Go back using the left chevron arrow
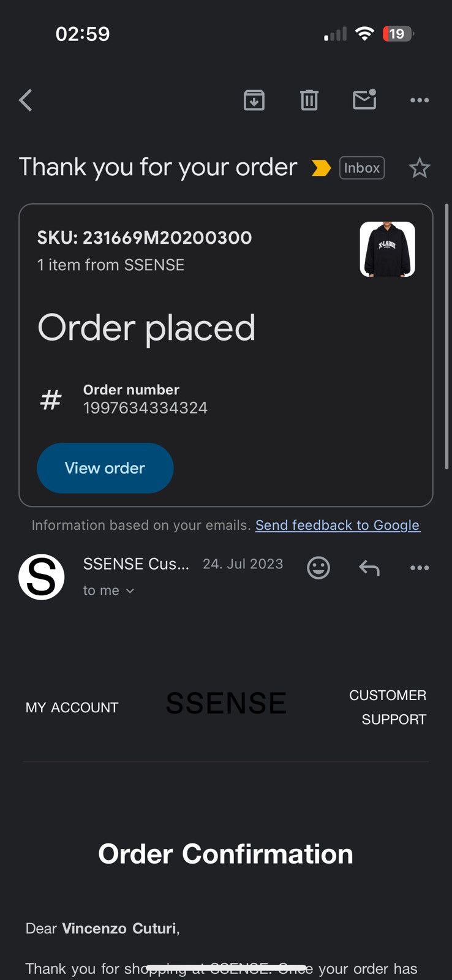Image resolution: width=452 pixels, height=980 pixels. [26, 100]
